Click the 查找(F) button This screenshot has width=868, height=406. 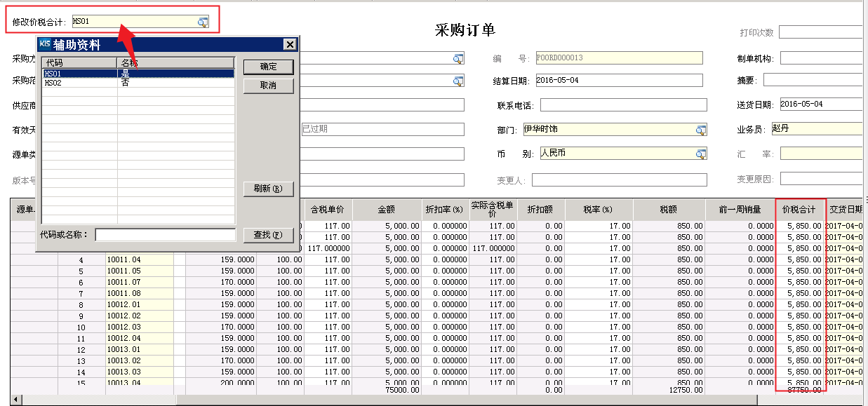pos(268,235)
